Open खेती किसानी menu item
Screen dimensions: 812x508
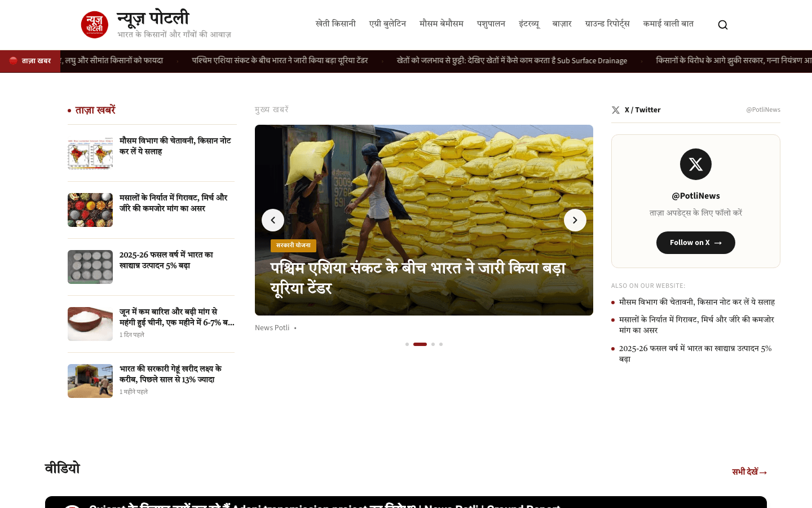click(336, 24)
